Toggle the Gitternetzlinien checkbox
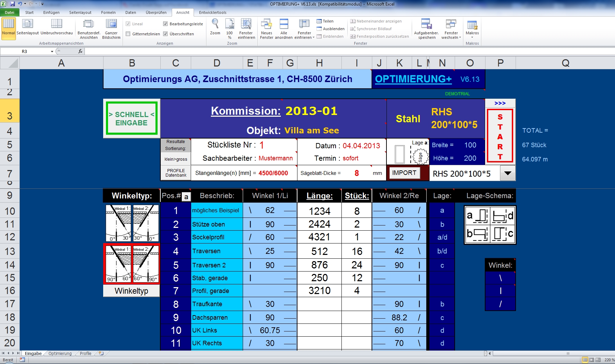Image resolution: width=615 pixels, height=364 pixels. coord(128,34)
